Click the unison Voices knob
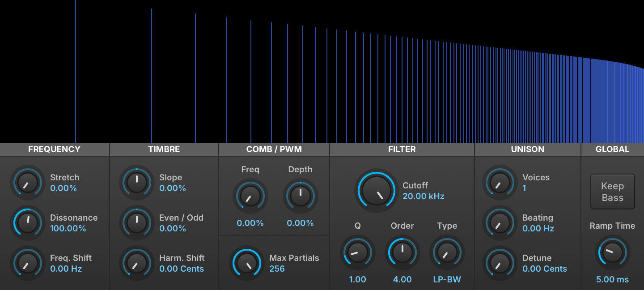Screen dimensions: 644x290 500,183
